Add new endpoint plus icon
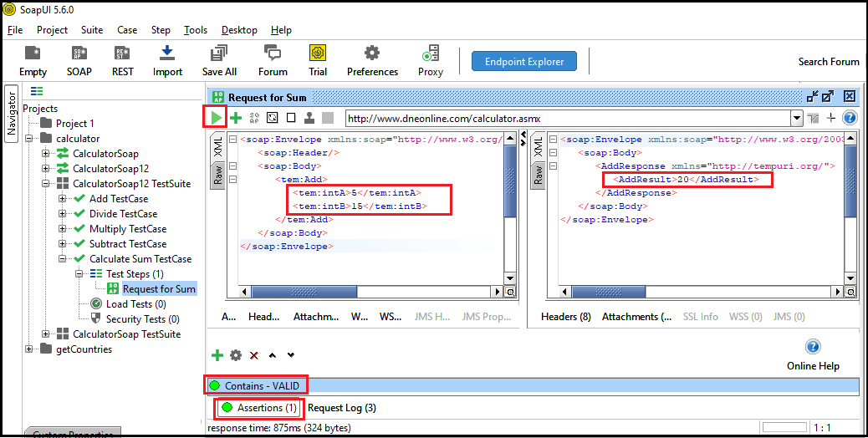The image size is (868, 438). tap(831, 117)
